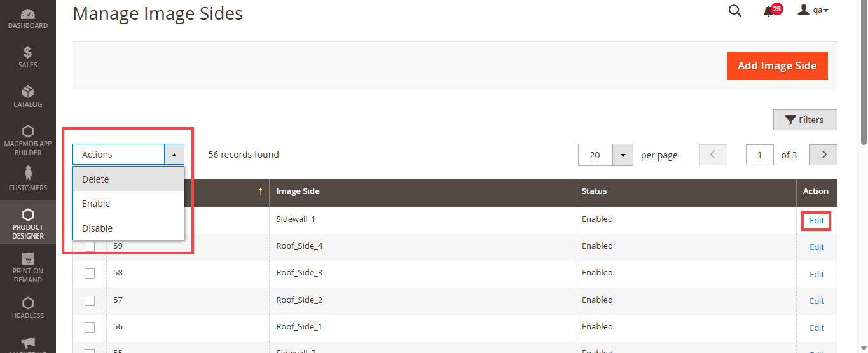Select the Roof_Side_3 row checkbox
The image size is (868, 353).
[90, 273]
